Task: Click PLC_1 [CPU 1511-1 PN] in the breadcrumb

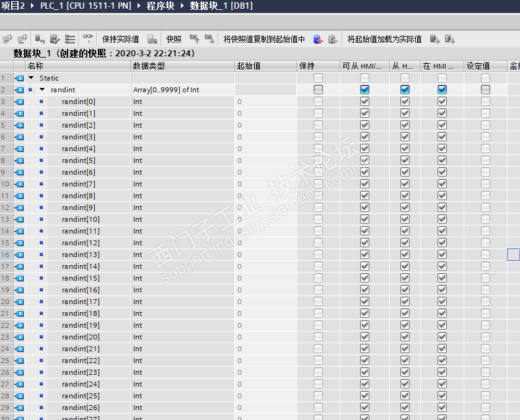Action: (x=86, y=6)
